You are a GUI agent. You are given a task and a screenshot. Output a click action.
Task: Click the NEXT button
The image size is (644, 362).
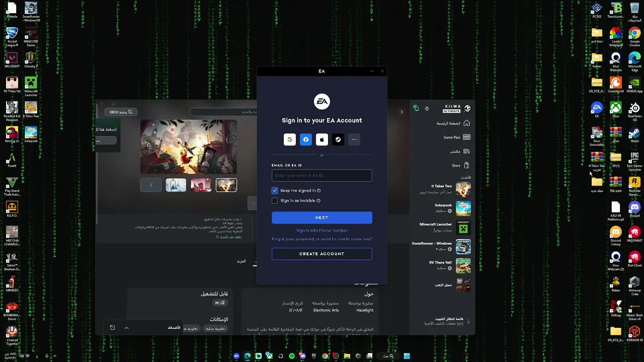(322, 218)
